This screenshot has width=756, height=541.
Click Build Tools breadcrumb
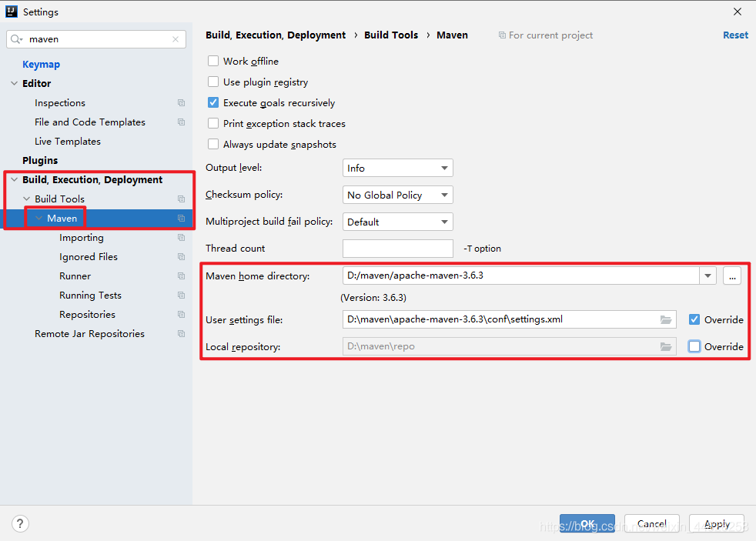(391, 35)
